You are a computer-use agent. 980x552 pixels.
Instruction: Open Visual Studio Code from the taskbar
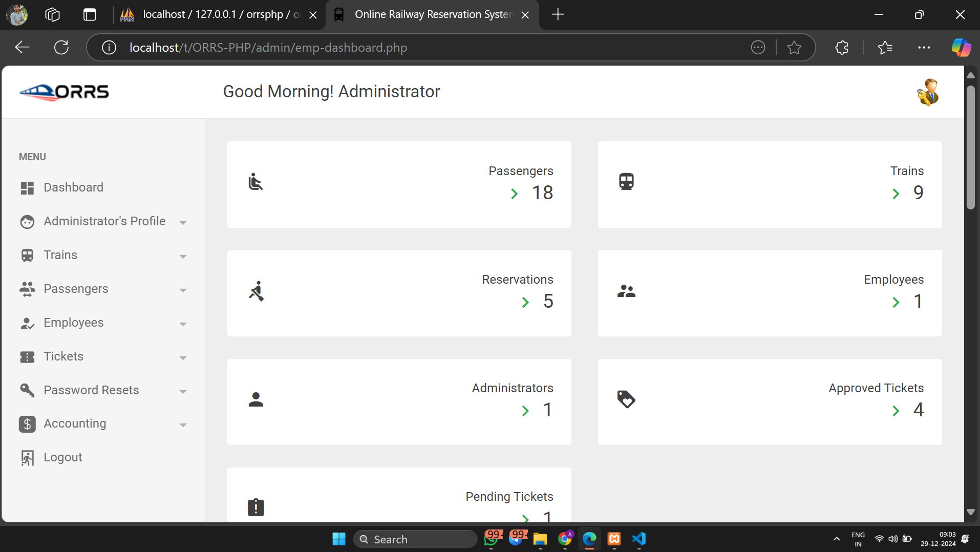tap(639, 539)
